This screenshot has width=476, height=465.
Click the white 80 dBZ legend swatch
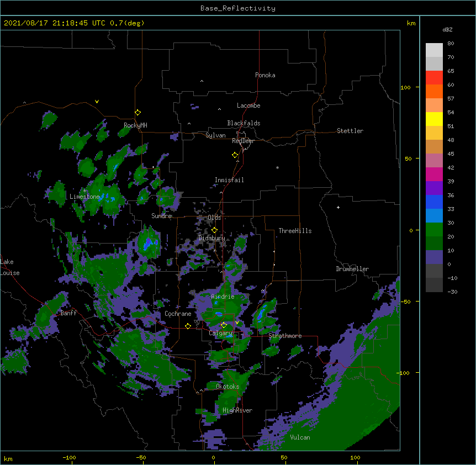(x=434, y=50)
